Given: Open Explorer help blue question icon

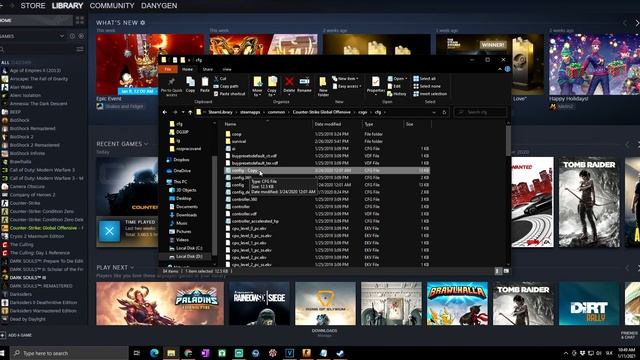Looking at the screenshot, I should click(x=507, y=69).
